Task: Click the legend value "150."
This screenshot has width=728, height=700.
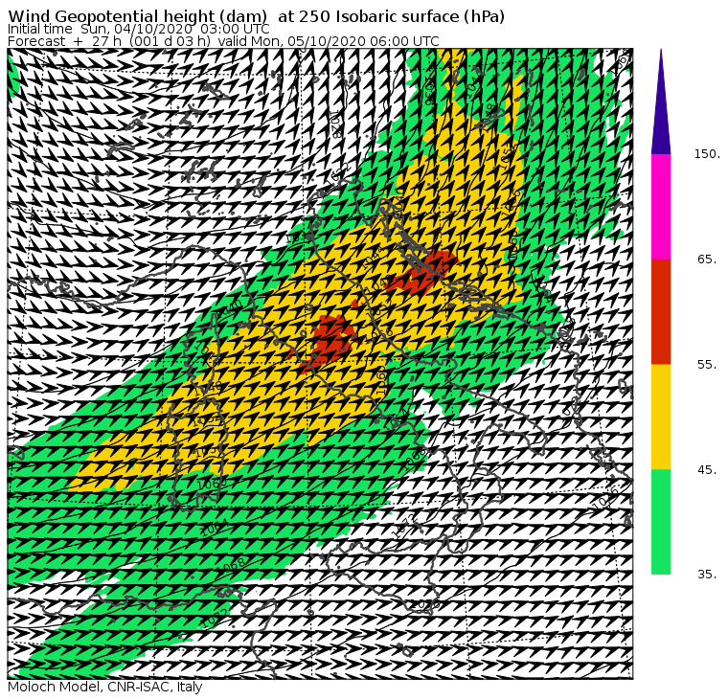Action: 708,153
